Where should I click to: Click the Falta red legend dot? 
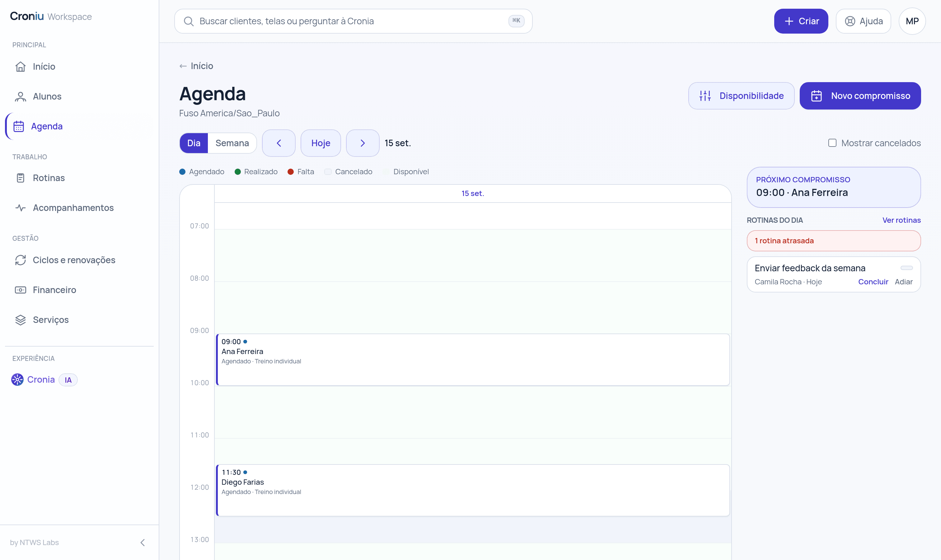pyautogui.click(x=290, y=172)
